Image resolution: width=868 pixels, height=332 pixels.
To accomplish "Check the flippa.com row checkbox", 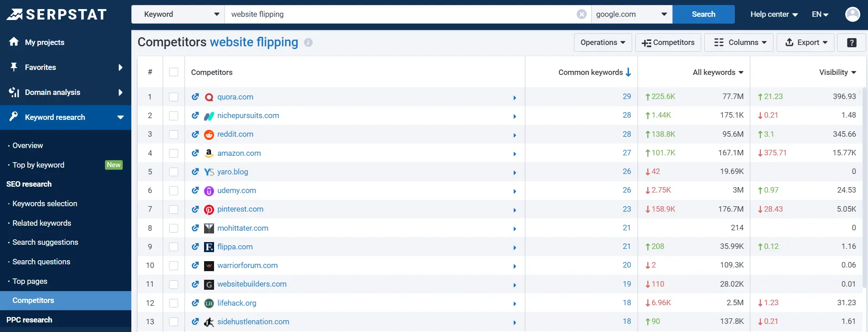I will click(174, 247).
